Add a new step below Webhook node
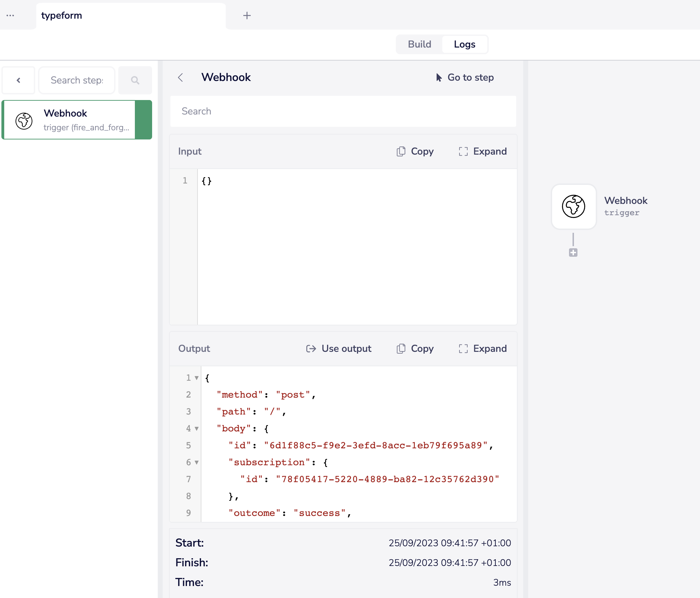 [x=573, y=252]
